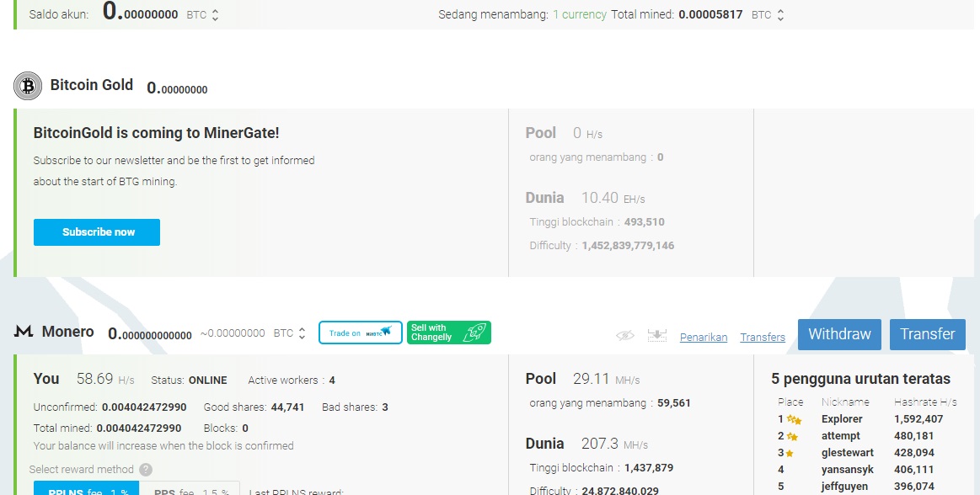Open the Transfers tab for Monero
This screenshot has height=495, width=980.
point(762,337)
